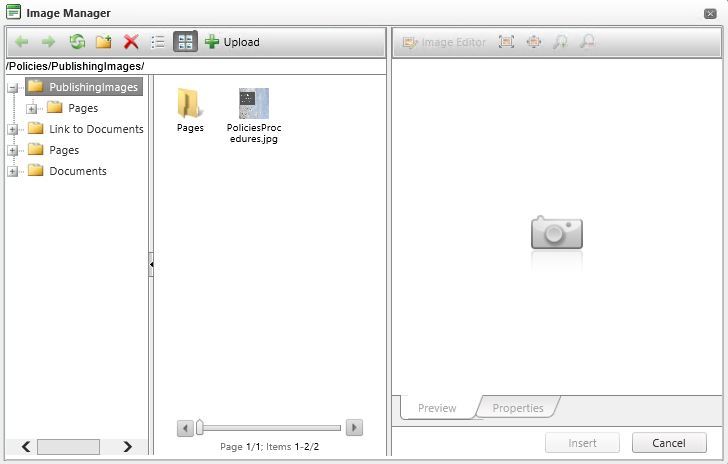Viewport: 728px width, 464px height.
Task: Select the Preview tab
Action: click(437, 408)
